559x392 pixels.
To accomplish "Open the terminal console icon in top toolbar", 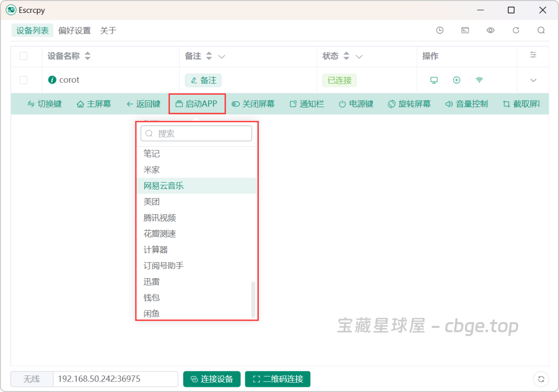I will 465,31.
